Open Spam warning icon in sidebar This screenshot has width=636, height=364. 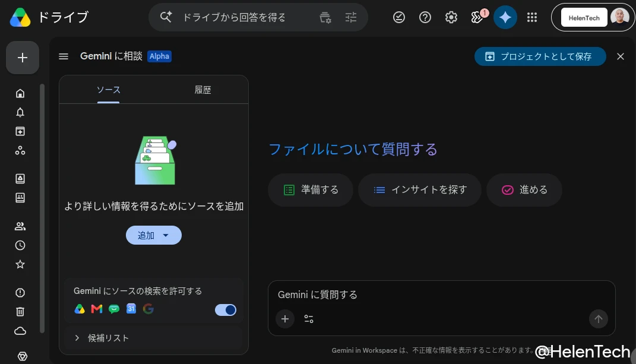tap(20, 293)
